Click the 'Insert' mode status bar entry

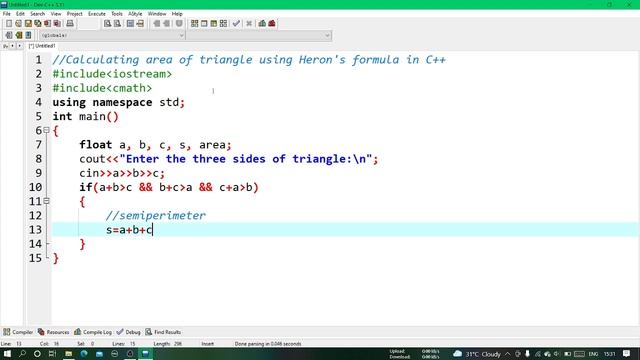[x=207, y=344]
